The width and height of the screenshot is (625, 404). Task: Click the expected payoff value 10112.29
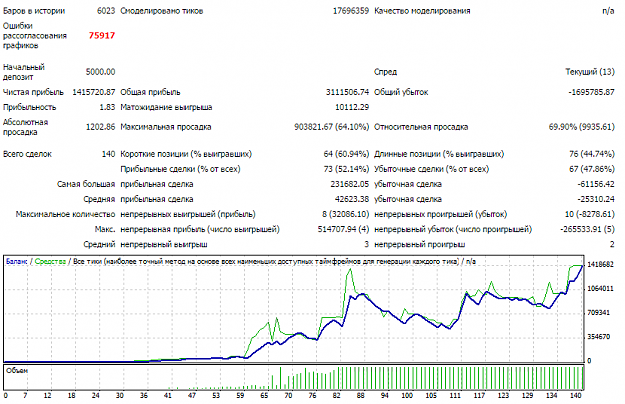tap(352, 107)
